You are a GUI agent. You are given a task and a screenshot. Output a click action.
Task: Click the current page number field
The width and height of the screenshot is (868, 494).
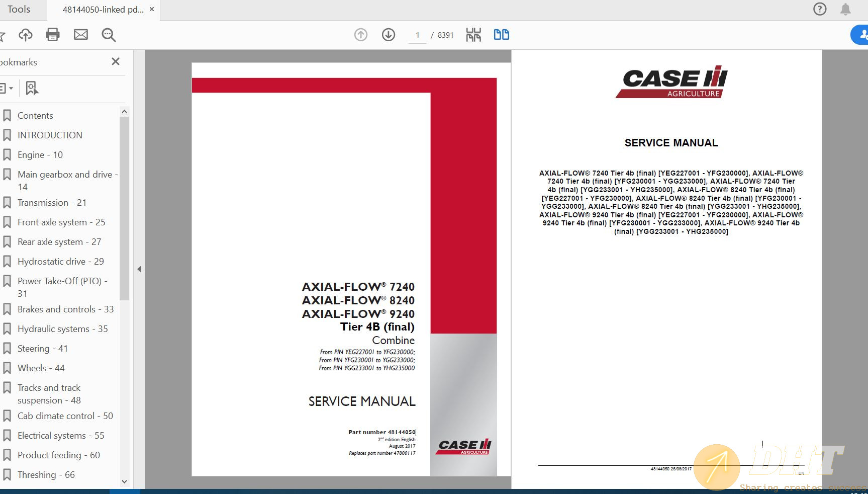(417, 35)
